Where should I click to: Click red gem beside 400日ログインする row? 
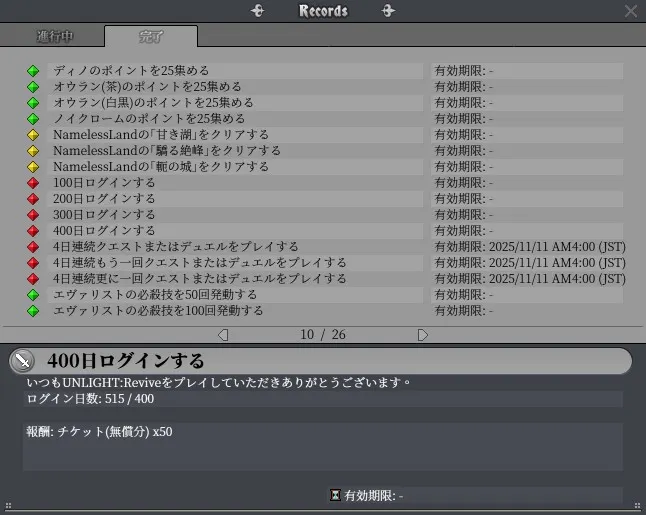click(x=33, y=231)
